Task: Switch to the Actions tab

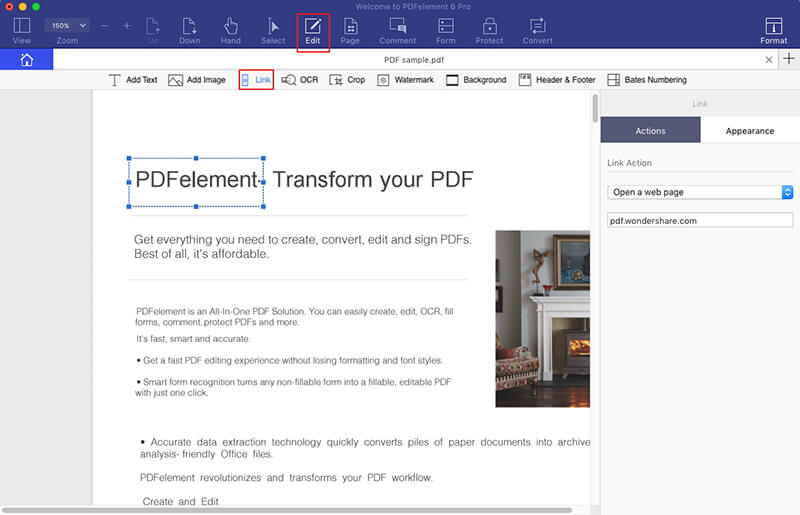Action: (x=651, y=130)
